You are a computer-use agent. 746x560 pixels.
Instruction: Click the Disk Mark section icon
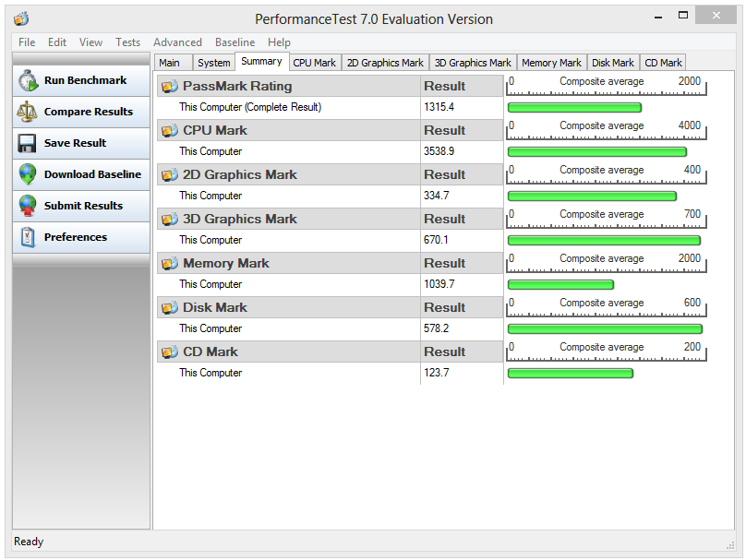[169, 307]
